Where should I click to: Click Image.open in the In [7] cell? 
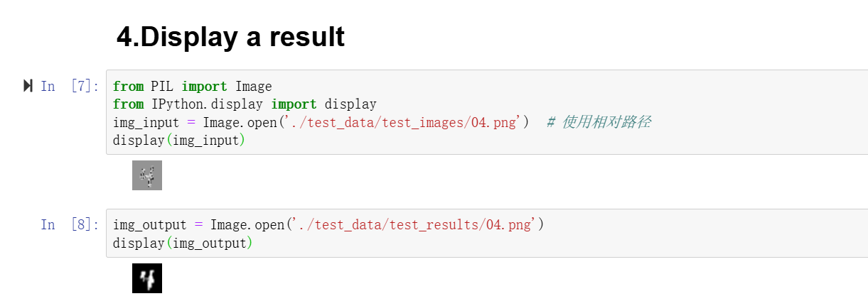tap(240, 122)
